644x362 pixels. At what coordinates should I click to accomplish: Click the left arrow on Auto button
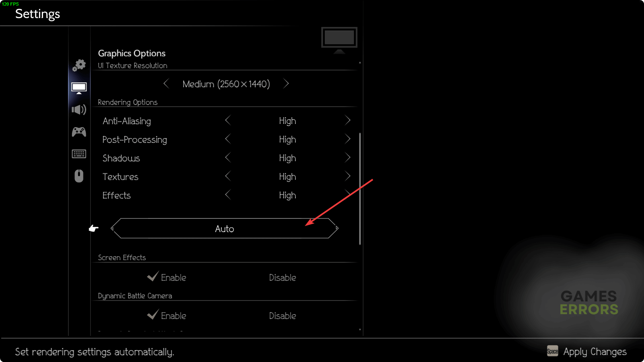pos(112,228)
